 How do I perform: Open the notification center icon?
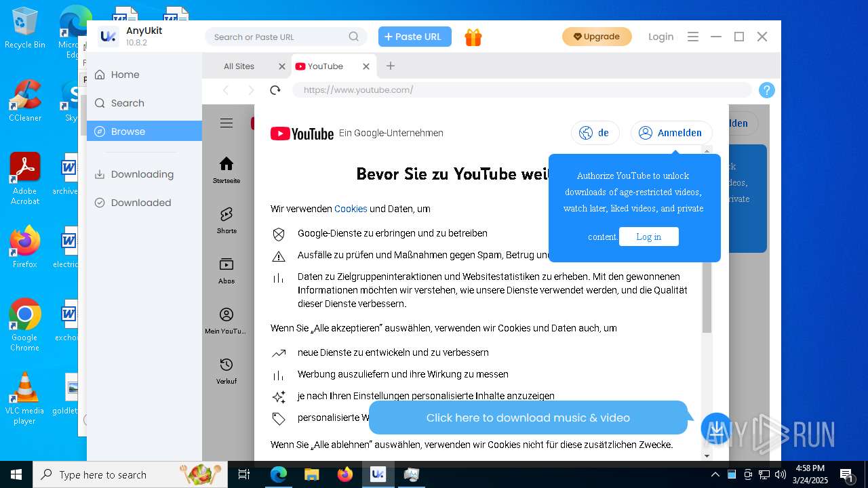[846, 474]
